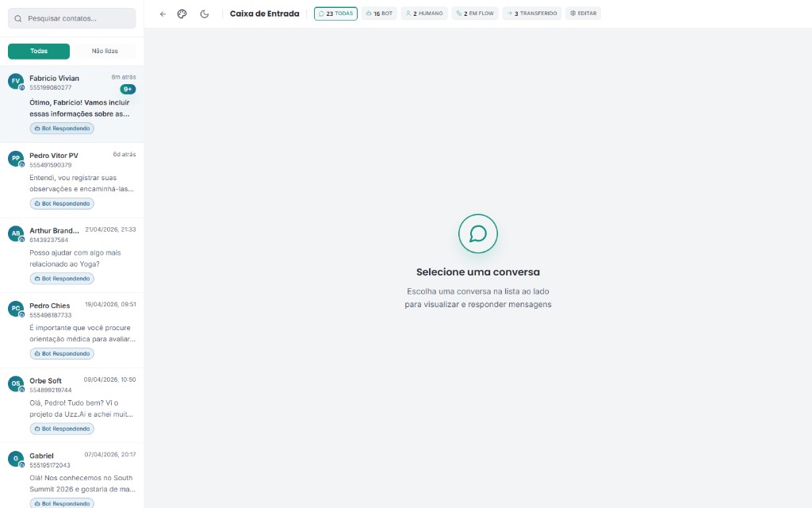Click the chat bubble icon in center
Image resolution: width=812 pixels, height=508 pixels.
tap(478, 234)
